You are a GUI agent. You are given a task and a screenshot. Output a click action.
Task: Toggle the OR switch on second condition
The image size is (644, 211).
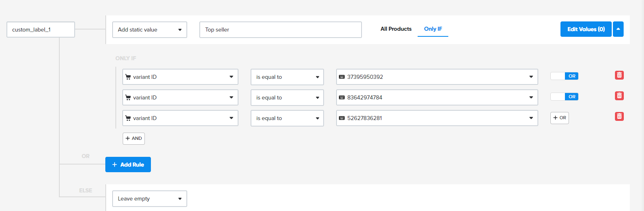(x=564, y=97)
